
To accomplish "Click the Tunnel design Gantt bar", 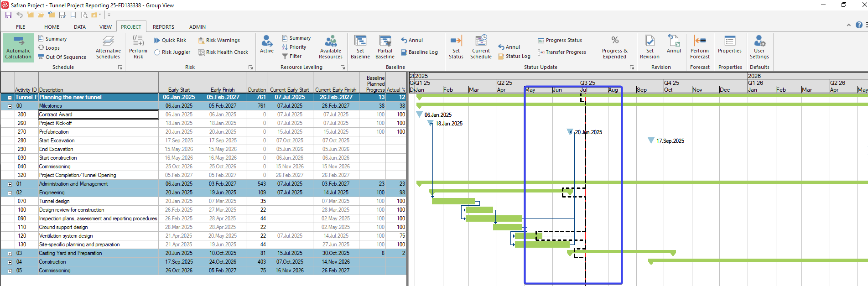I will click(453, 201).
